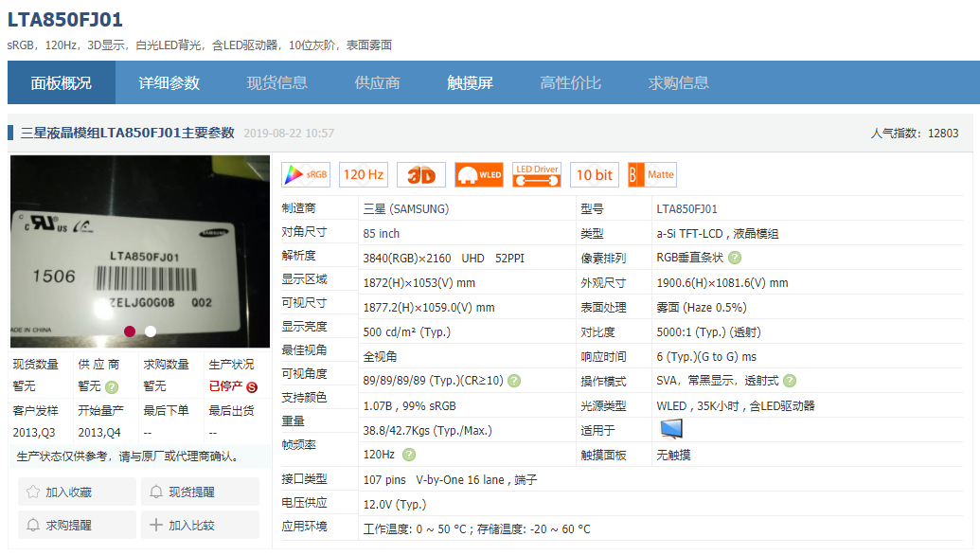Screen dimensions: 980x555
Task: Switch to second image via white carousel dot
Action: tap(149, 332)
